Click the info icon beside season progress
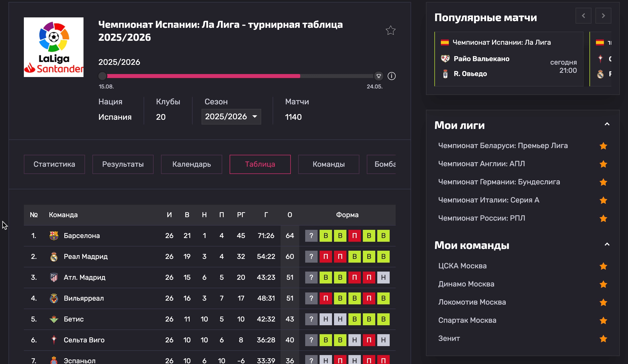 (391, 76)
